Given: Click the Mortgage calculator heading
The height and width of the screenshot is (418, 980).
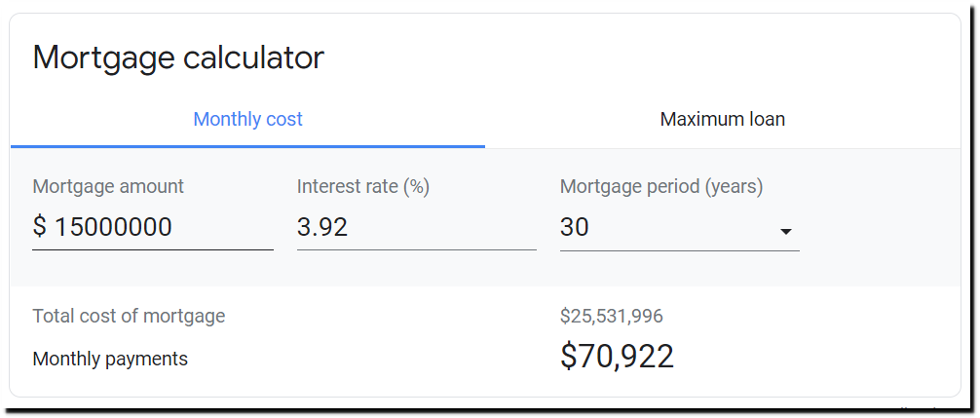Looking at the screenshot, I should (178, 57).
